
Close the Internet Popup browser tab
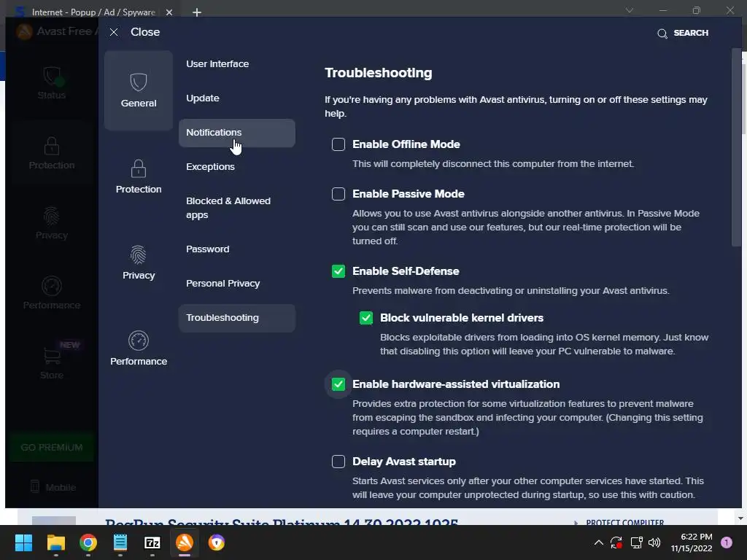[x=169, y=12]
